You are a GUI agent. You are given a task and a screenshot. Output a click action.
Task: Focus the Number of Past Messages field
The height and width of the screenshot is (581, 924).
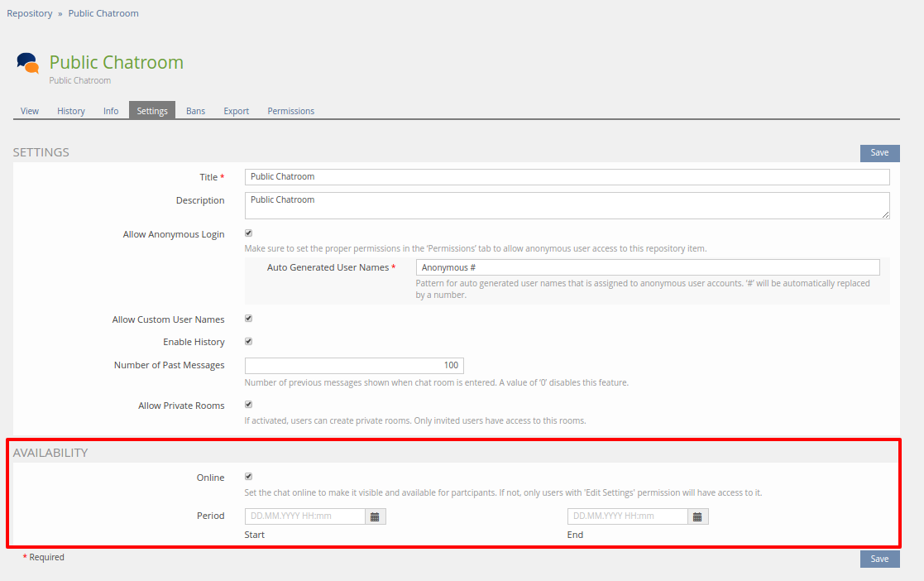pos(354,366)
